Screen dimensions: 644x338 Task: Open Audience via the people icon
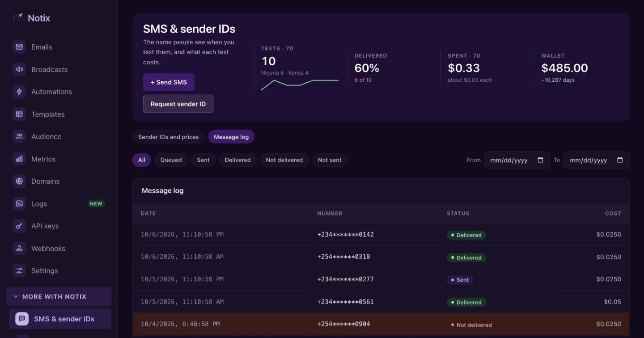pos(19,136)
